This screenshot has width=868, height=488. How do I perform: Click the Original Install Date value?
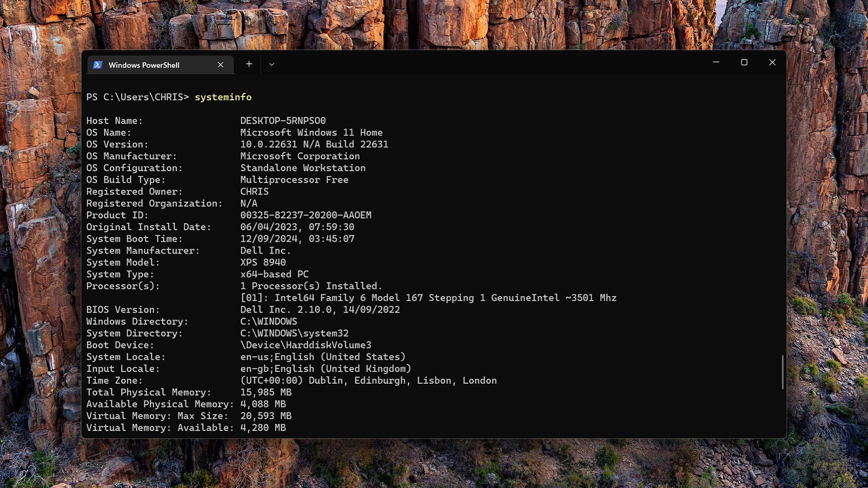[297, 227]
